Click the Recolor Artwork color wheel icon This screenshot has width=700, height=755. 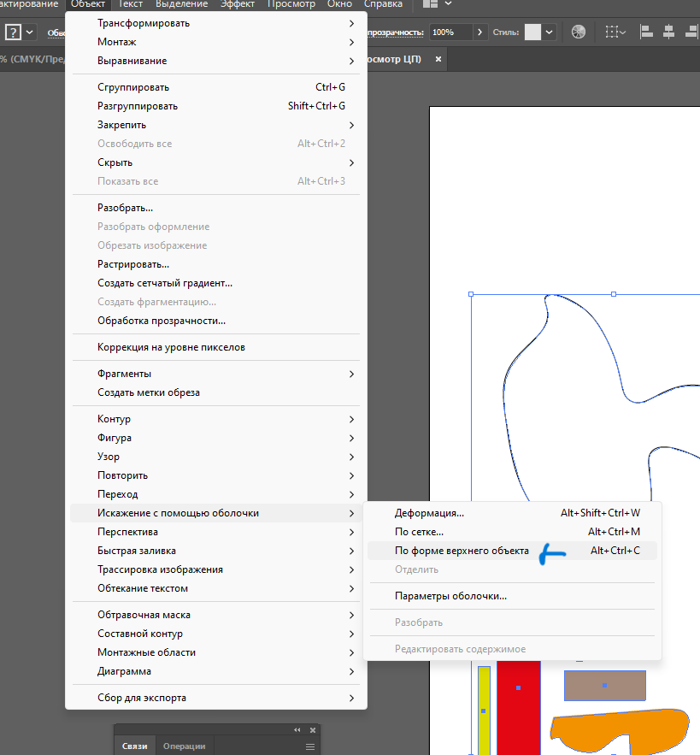[579, 32]
